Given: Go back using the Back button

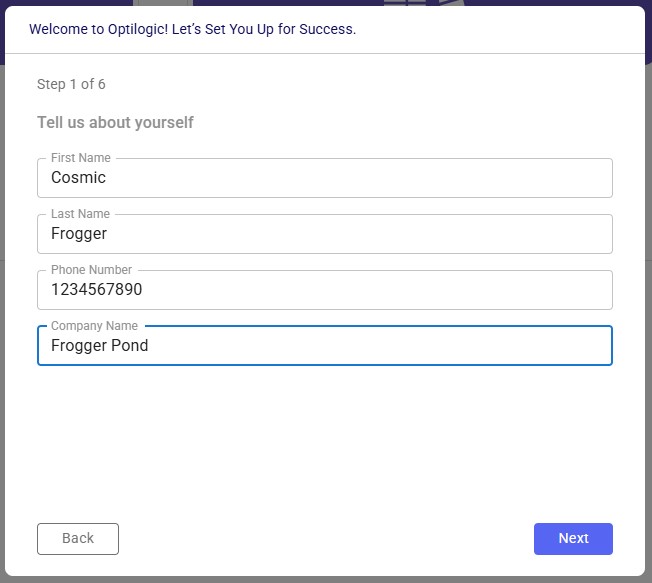Looking at the screenshot, I should (78, 539).
